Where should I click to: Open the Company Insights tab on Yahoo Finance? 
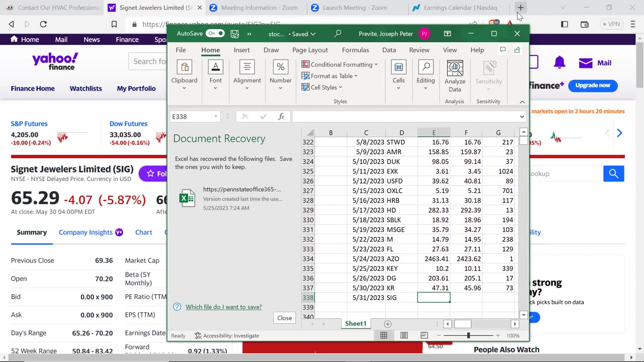[91, 232]
